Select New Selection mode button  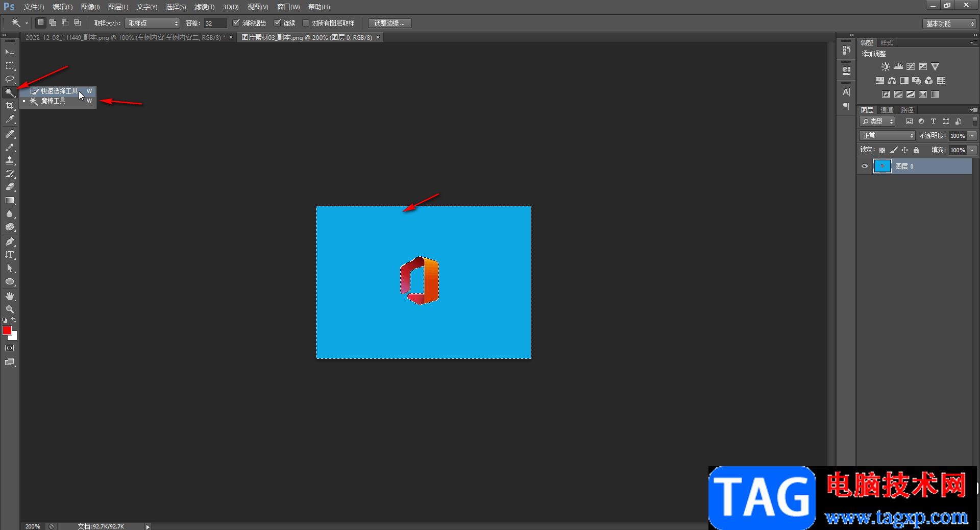[x=41, y=22]
